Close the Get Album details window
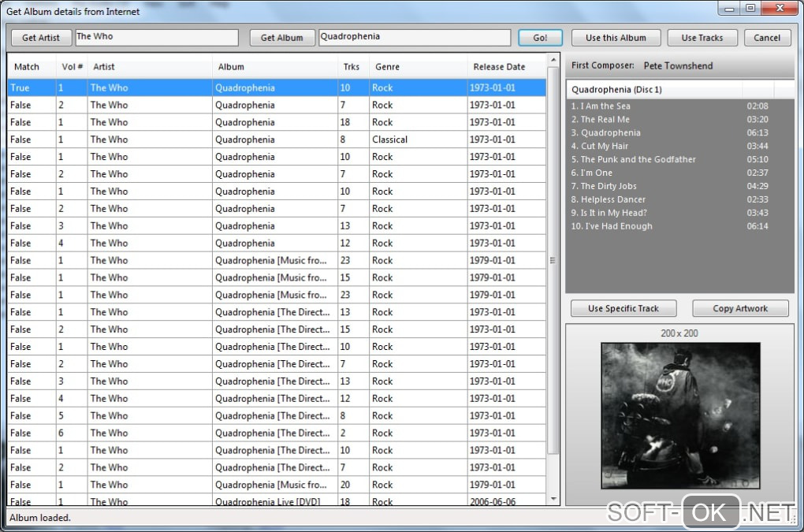This screenshot has width=804, height=532. click(x=780, y=8)
